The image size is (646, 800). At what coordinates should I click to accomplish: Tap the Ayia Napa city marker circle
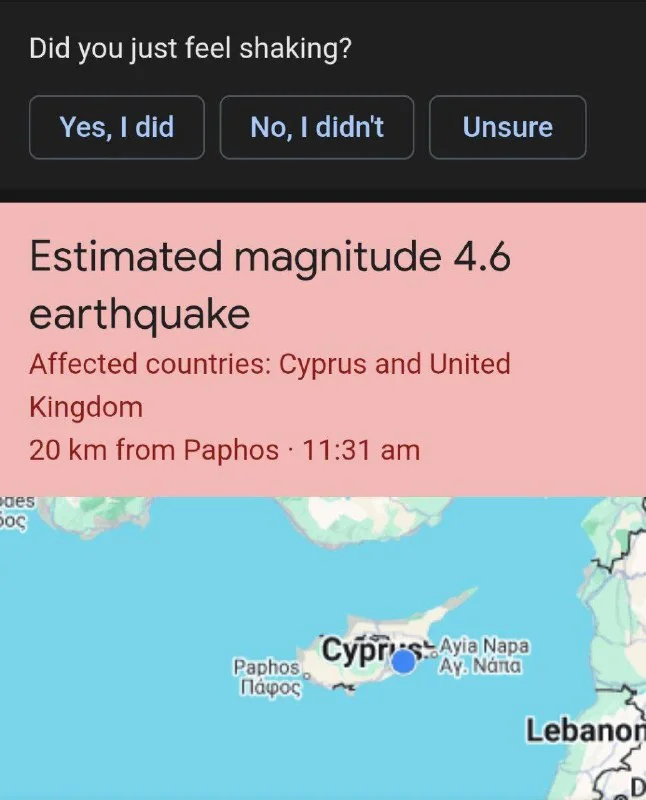(431, 656)
